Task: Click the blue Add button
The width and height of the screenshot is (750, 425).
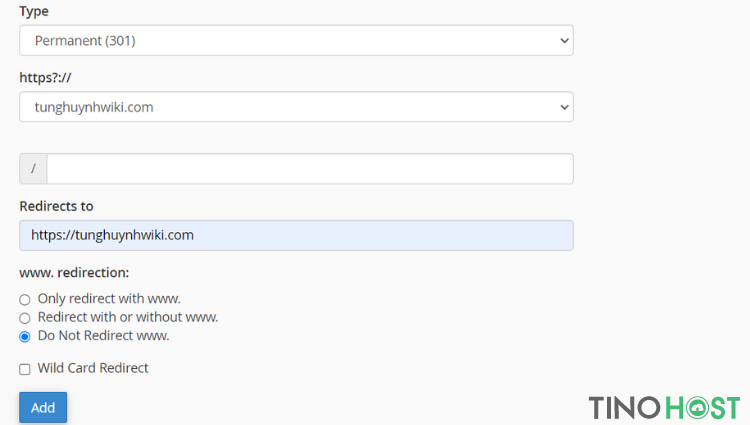Action: coord(43,407)
